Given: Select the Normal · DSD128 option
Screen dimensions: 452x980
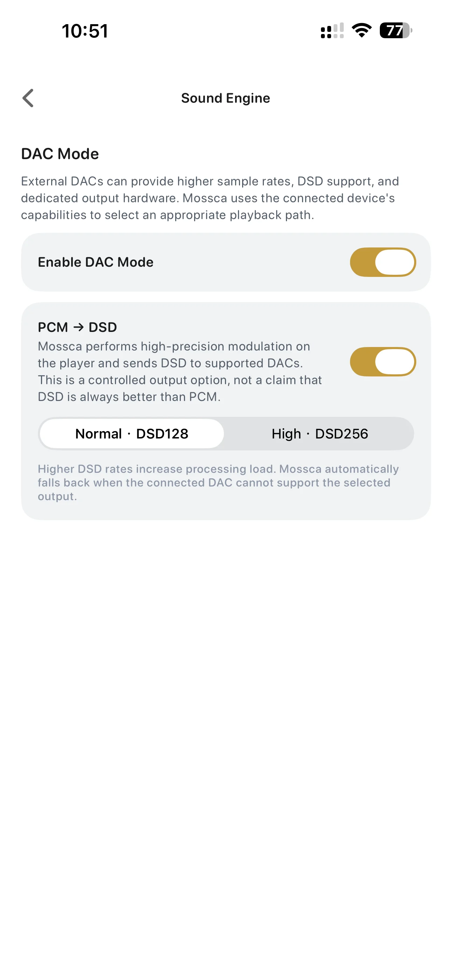Looking at the screenshot, I should (x=132, y=434).
